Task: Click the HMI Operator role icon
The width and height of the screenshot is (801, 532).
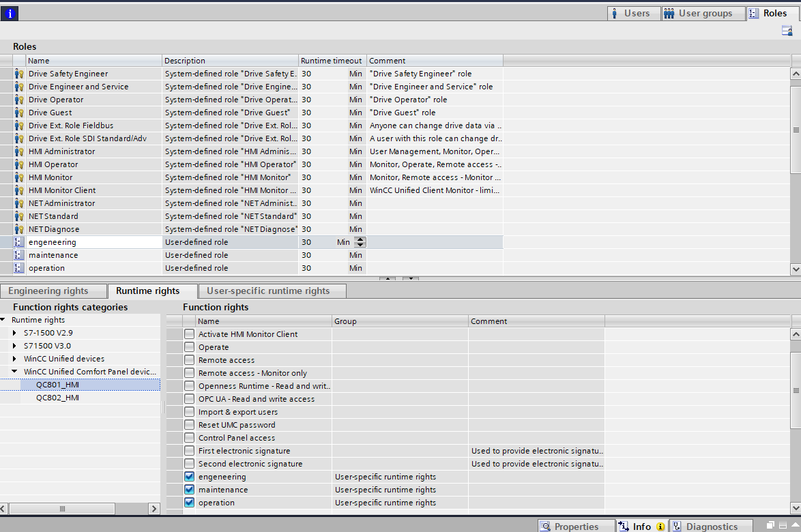Action: pyautogui.click(x=19, y=164)
